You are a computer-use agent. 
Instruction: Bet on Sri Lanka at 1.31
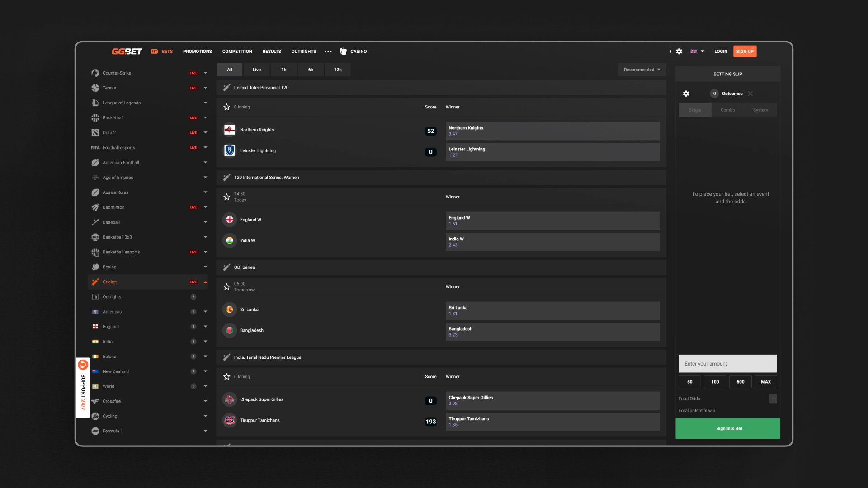point(552,310)
